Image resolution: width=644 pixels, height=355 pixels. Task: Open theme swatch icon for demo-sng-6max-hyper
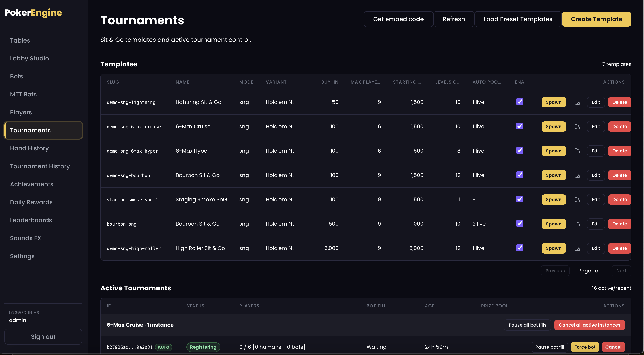[x=577, y=151]
